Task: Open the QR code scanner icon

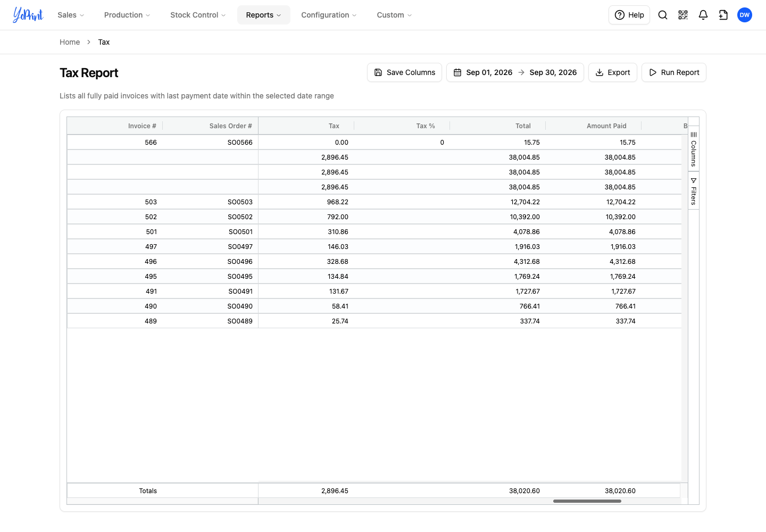Action: coord(683,15)
